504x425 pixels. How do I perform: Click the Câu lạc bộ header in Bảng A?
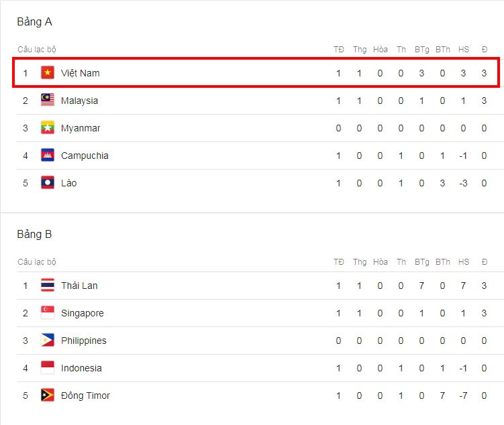point(37,50)
